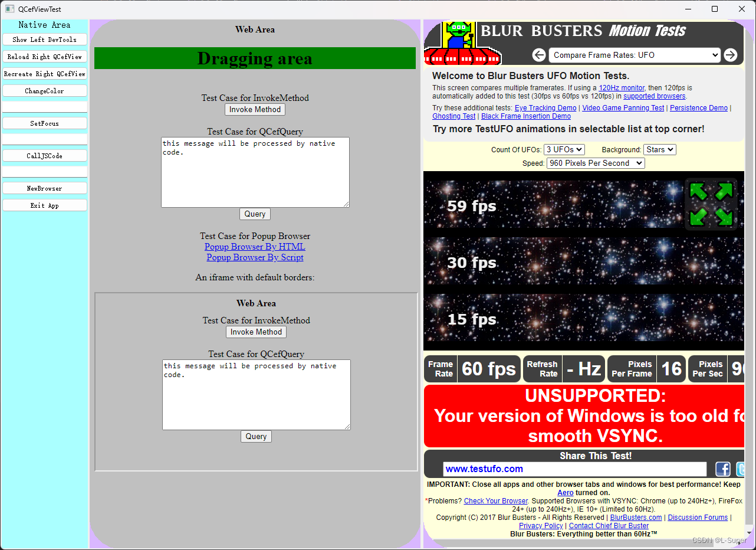This screenshot has width=756, height=550.
Task: Click the Blur Busters UFO alien logo
Action: coord(463,43)
